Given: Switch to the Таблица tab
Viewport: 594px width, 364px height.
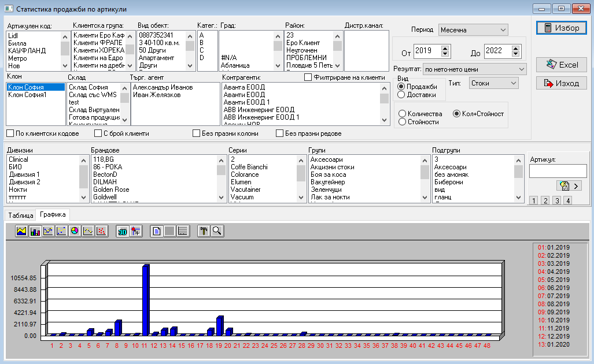Looking at the screenshot, I should (x=20, y=216).
